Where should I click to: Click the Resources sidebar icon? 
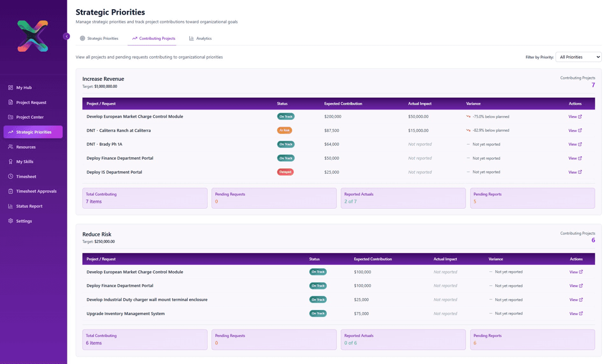point(10,147)
